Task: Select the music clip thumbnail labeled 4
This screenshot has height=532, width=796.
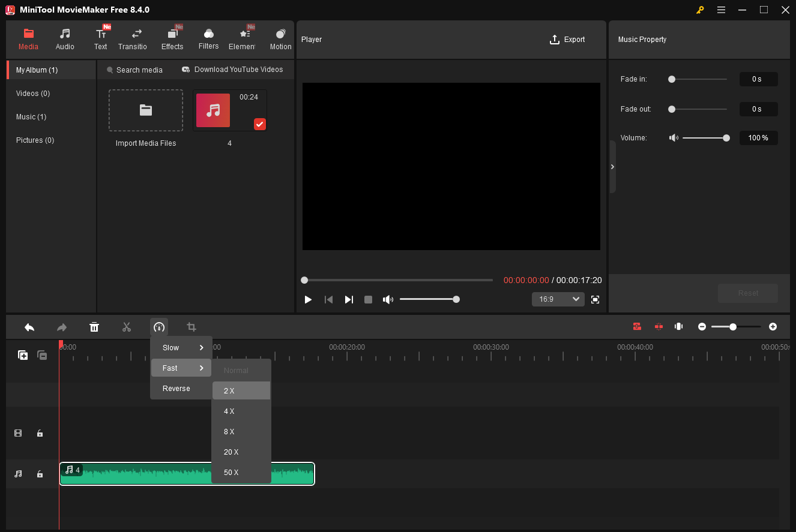Action: [x=213, y=110]
